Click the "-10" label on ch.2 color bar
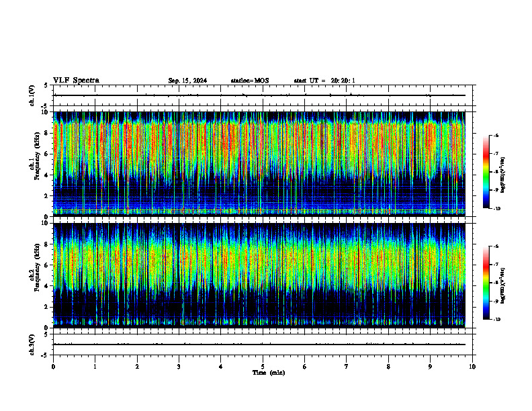The image size is (532, 411). pyautogui.click(x=496, y=319)
